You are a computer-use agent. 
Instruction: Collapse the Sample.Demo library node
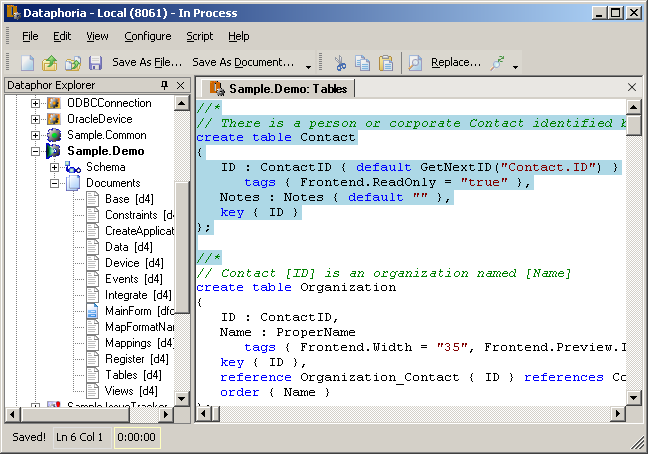coord(36,151)
